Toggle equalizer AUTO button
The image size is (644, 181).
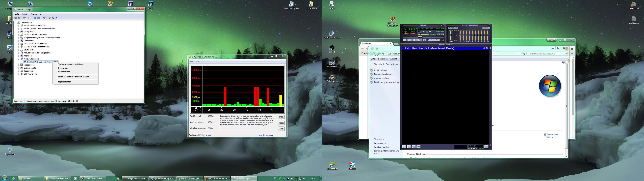[455, 28]
